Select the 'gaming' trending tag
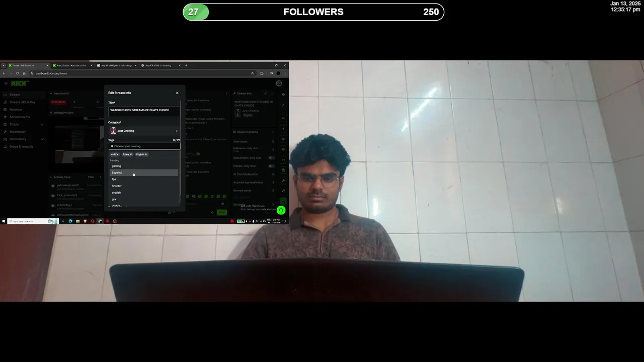 tap(144, 166)
